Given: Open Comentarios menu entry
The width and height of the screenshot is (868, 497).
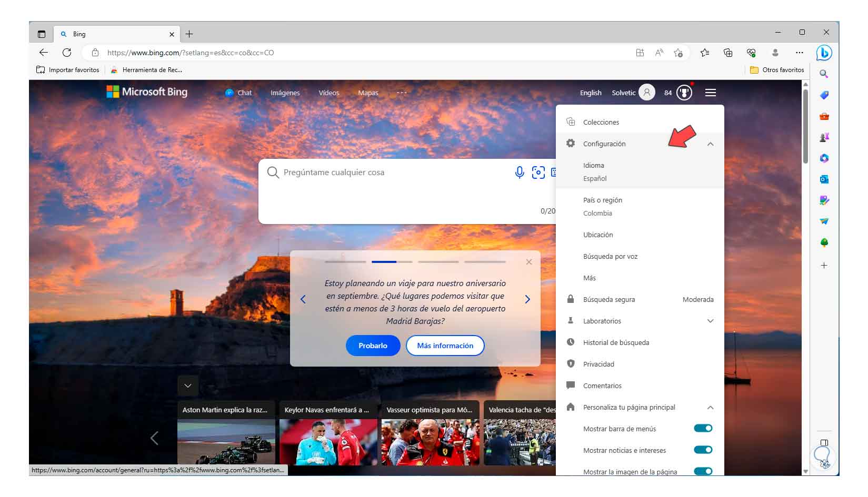Looking at the screenshot, I should click(640, 386).
